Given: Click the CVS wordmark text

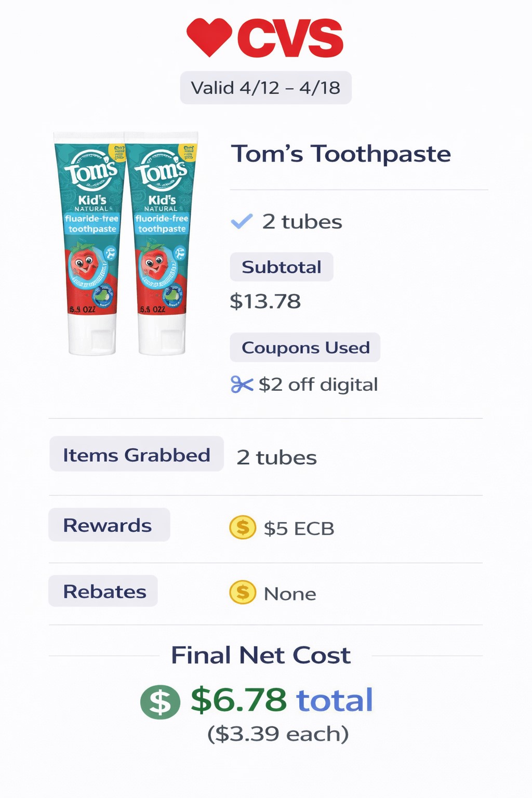Looking at the screenshot, I should (290, 38).
